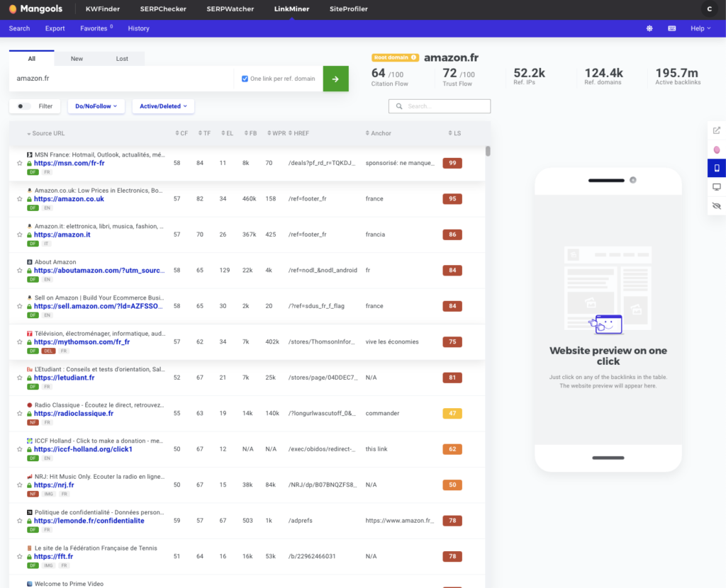
Task: Uncheck One link per ref. domain
Action: 245,79
